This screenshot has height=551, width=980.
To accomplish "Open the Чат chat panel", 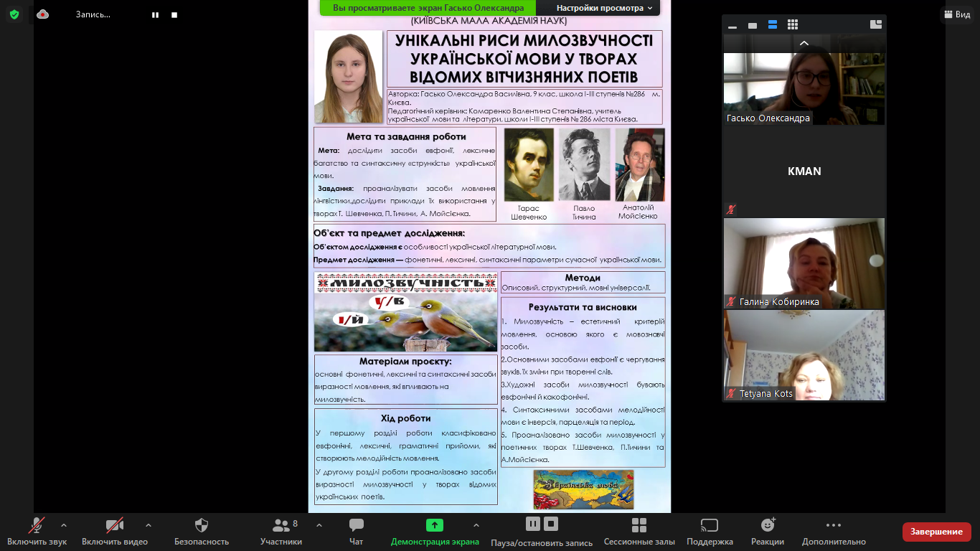I will click(356, 532).
